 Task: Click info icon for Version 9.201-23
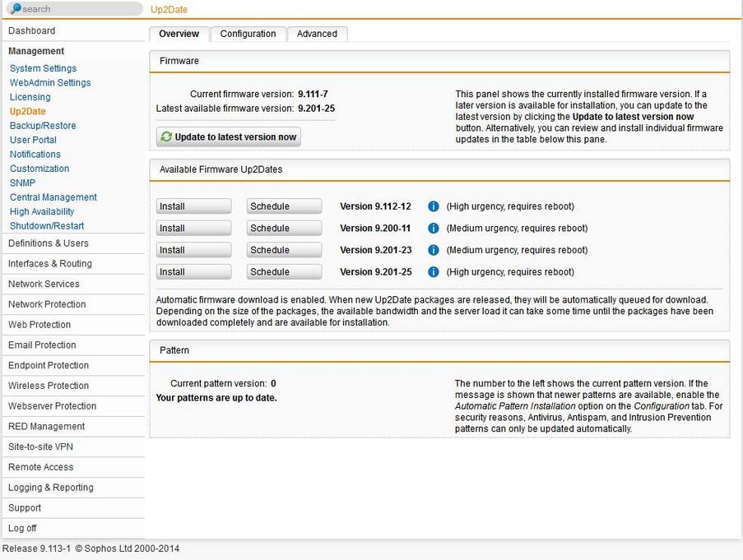pos(433,250)
